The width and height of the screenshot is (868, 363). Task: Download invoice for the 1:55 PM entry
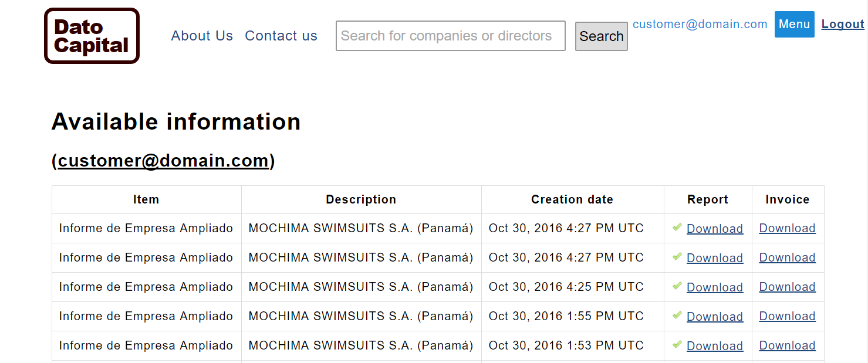click(x=787, y=316)
